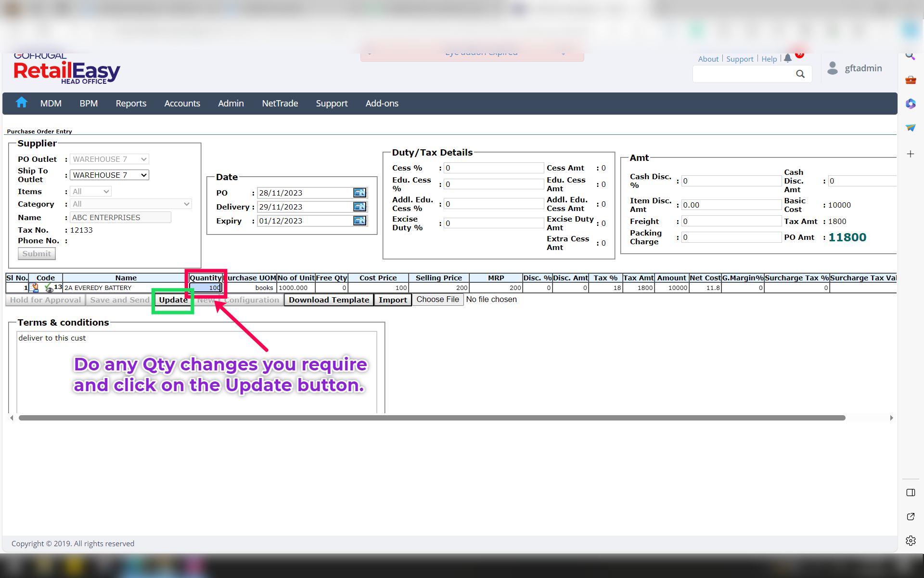Expand the Items dropdown
The width and height of the screenshot is (924, 578).
[91, 192]
